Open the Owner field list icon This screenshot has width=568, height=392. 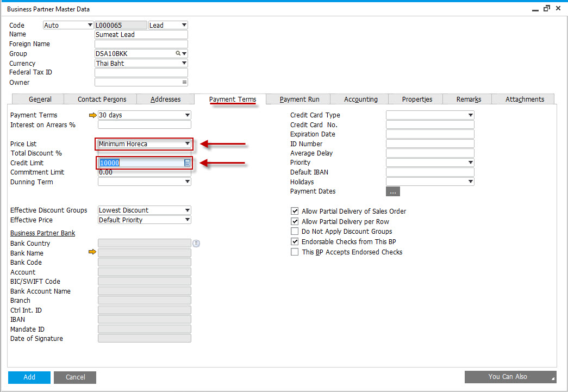[184, 82]
